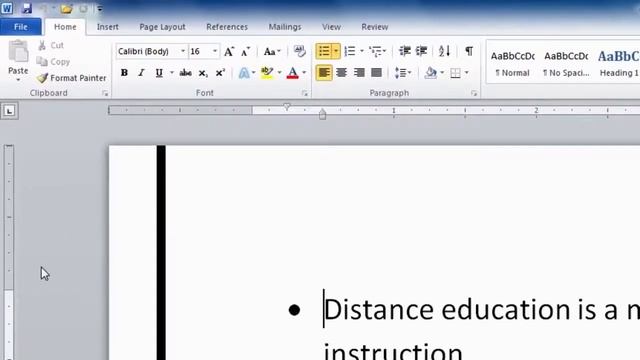Screen dimensions: 640x360
Task: Apply the yellow text highlight color
Action: (x=267, y=73)
